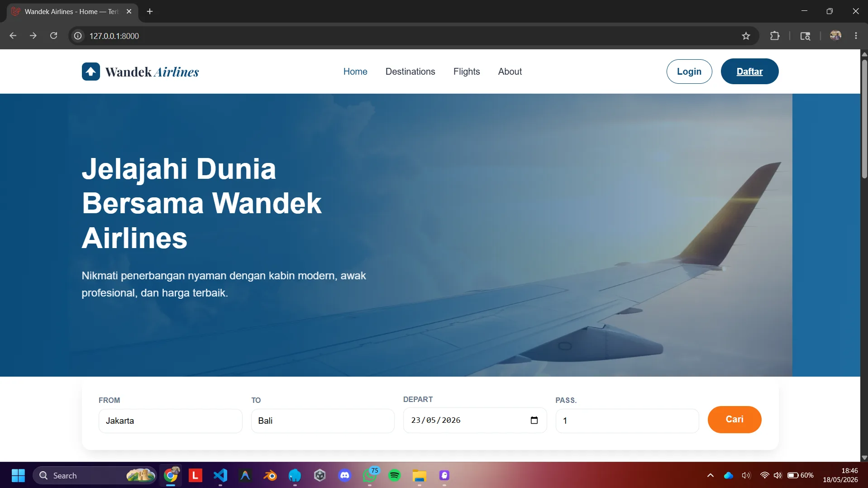This screenshot has width=868, height=488.
Task: Click the Daftar sign-up button
Action: [749, 72]
